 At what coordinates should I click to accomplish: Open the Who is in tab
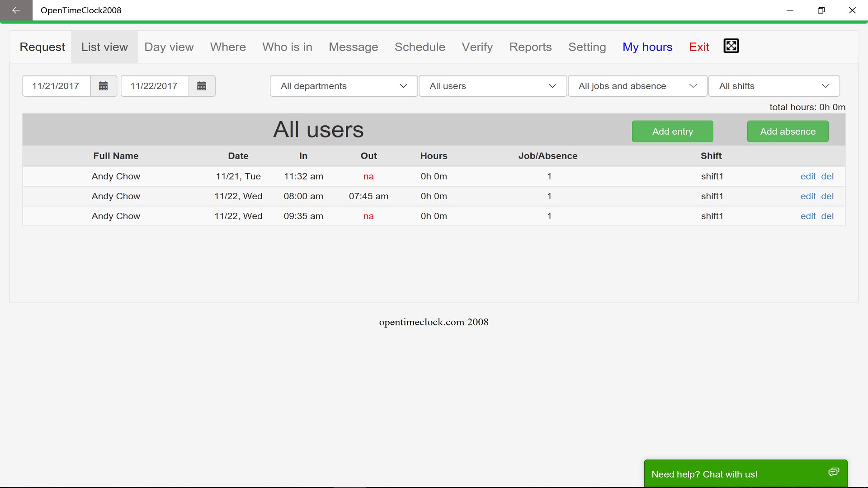click(x=287, y=47)
